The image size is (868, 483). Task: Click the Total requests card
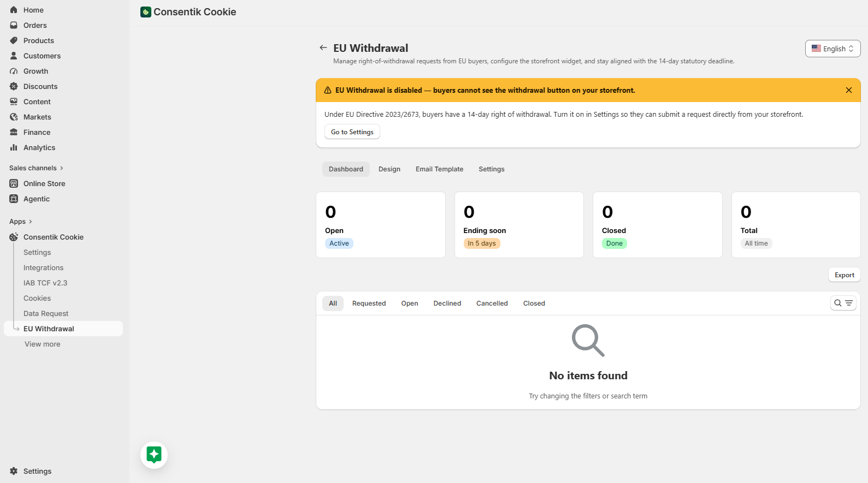click(796, 225)
